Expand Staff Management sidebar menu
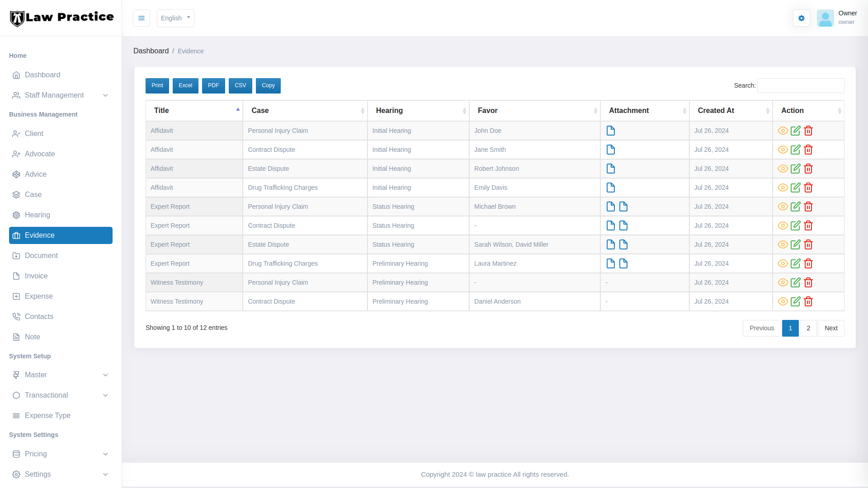Image resolution: width=868 pixels, height=488 pixels. tap(61, 95)
